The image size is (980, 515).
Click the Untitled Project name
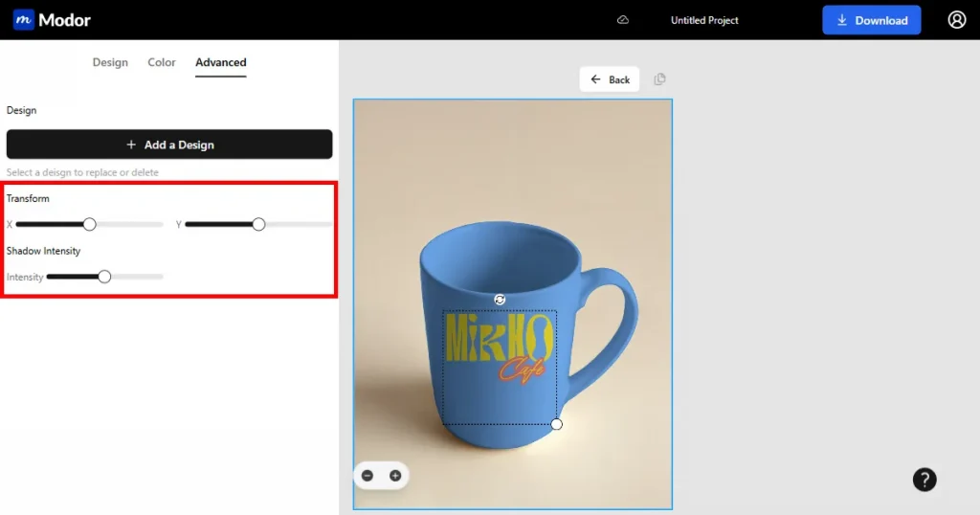tap(704, 20)
